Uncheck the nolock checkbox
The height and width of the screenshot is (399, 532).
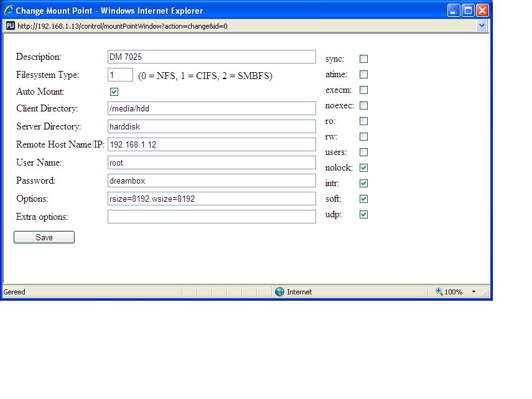364,168
